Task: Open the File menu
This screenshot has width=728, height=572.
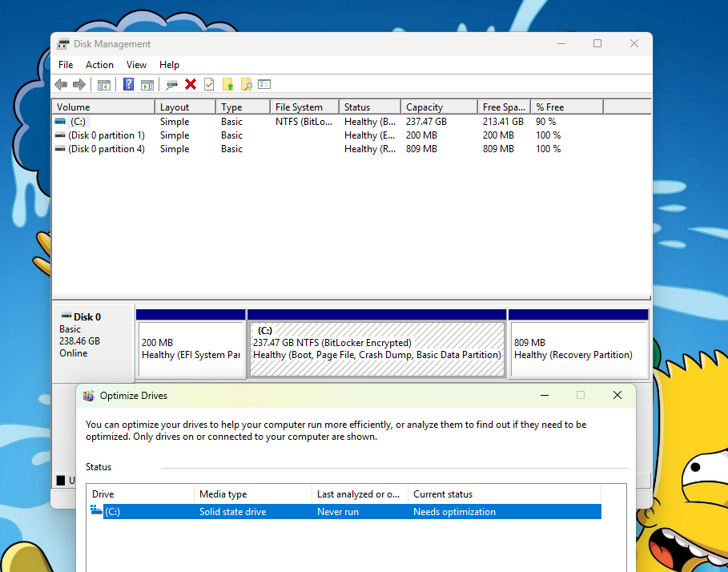Action: coord(66,65)
